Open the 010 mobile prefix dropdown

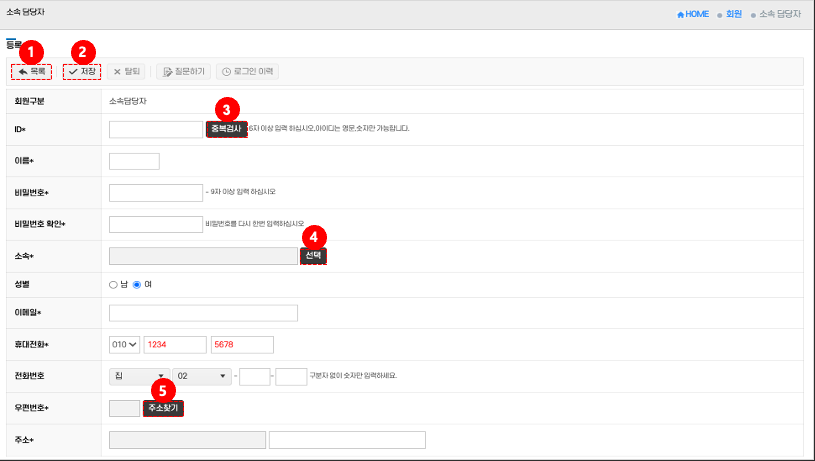[124, 345]
